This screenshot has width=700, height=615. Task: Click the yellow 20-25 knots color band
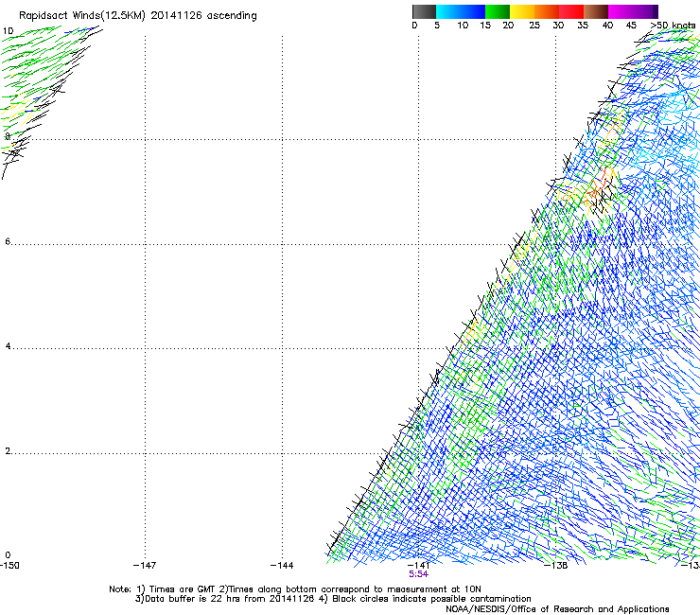(x=522, y=11)
